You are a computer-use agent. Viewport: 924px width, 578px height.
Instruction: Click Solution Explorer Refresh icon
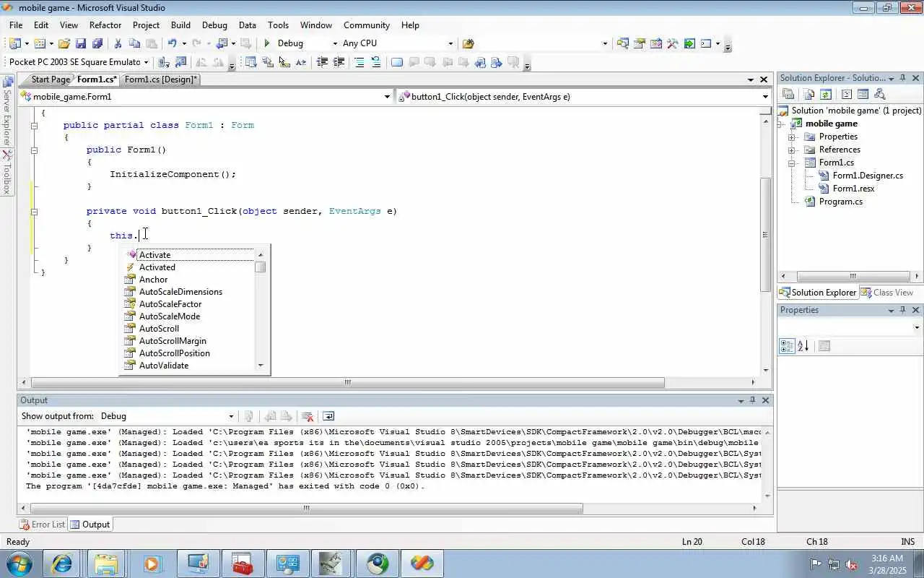coord(826,94)
